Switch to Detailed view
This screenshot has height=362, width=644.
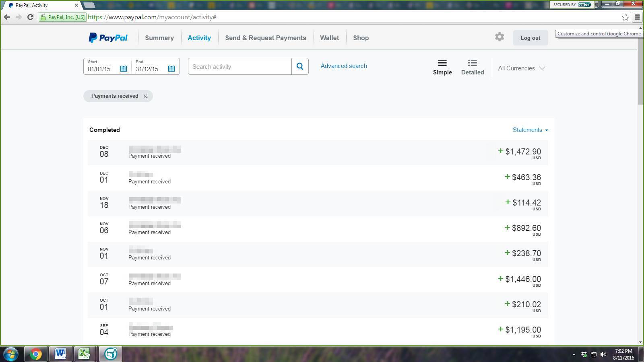tap(473, 67)
